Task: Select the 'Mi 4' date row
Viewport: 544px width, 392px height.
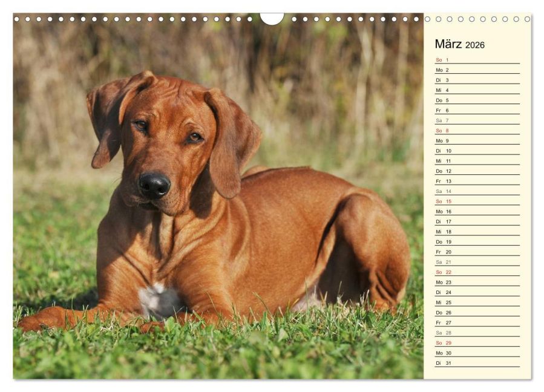Action: point(477,90)
